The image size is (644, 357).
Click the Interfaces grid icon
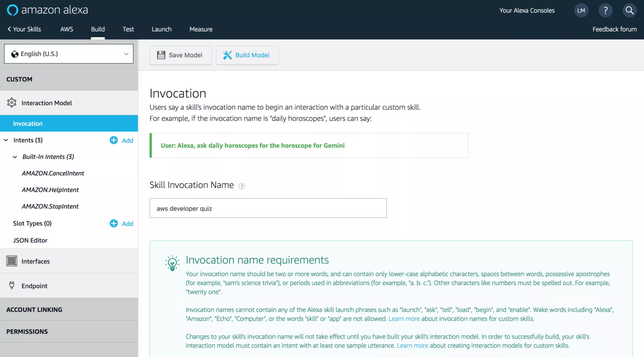coord(12,261)
